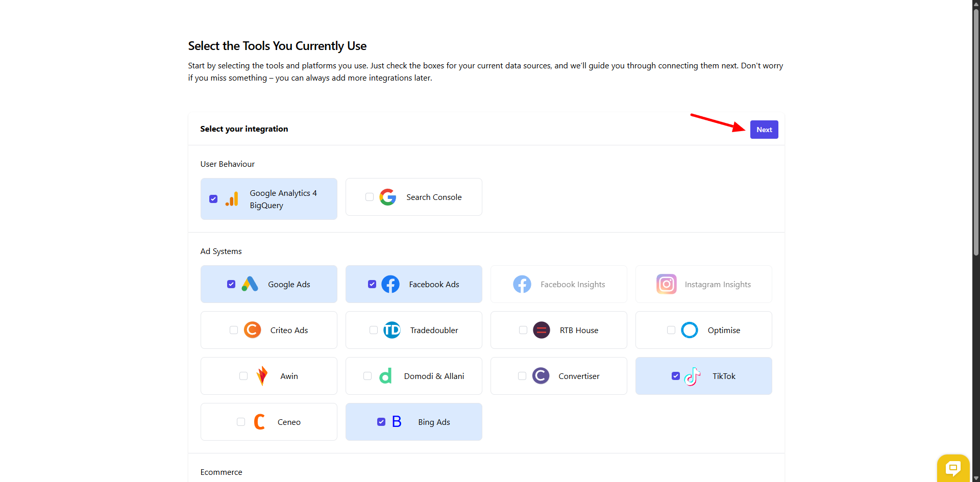Open the chat support widget
980x482 pixels.
point(953,468)
